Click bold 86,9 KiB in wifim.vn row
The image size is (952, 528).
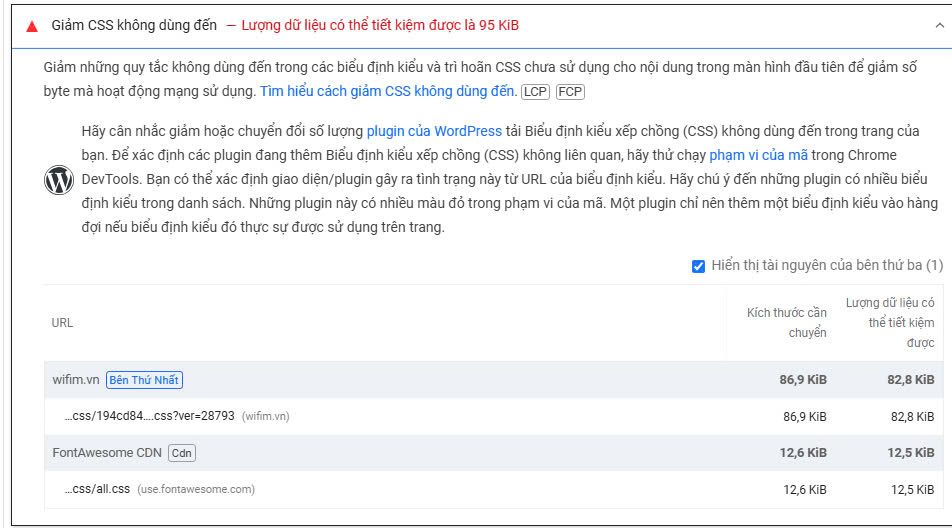point(803,380)
